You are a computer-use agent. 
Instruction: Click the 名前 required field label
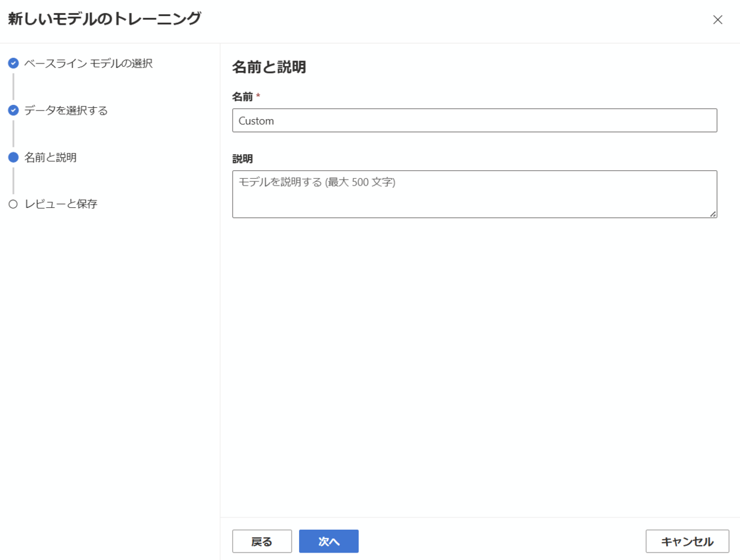(x=246, y=97)
